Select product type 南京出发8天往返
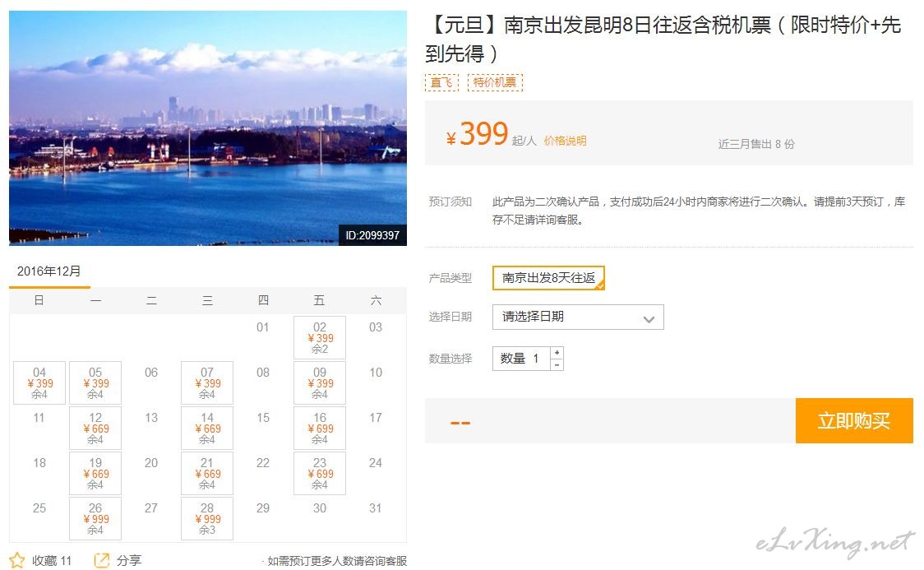Image resolution: width=924 pixels, height=570 pixels. (x=548, y=278)
